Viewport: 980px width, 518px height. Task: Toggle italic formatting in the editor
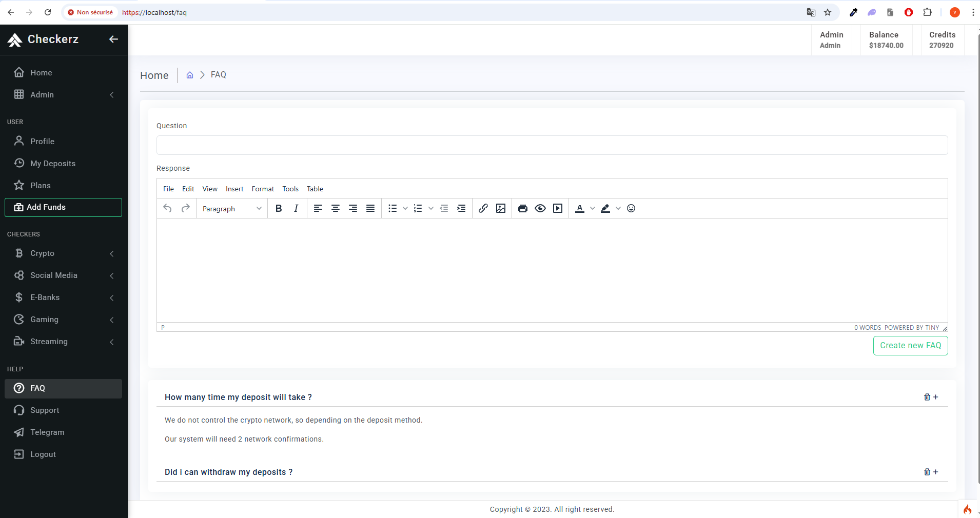pos(296,208)
